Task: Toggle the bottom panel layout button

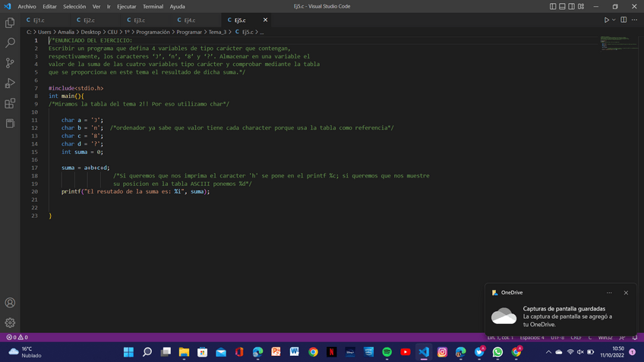Action: click(563, 6)
